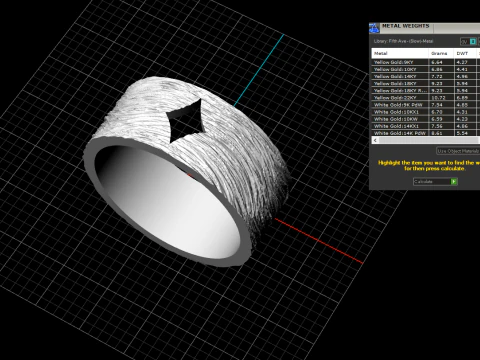Select row White Gold:10KX1
The width and height of the screenshot is (480, 360).
[426, 112]
